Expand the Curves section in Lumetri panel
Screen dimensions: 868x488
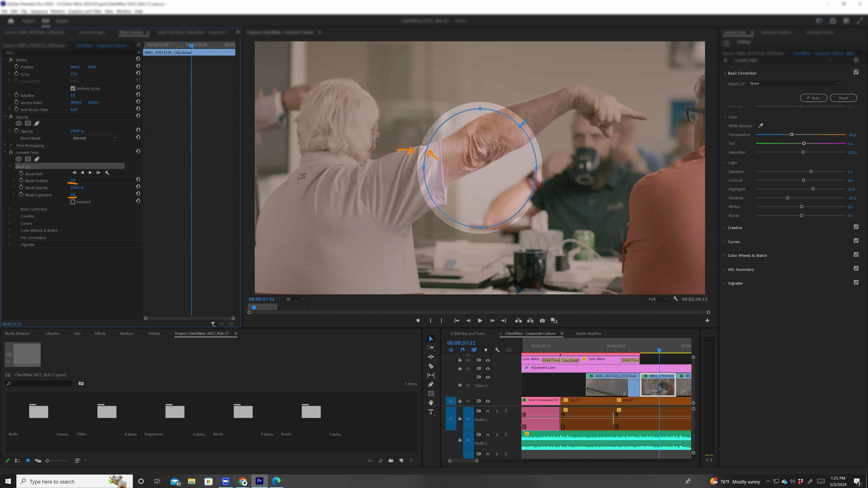734,242
